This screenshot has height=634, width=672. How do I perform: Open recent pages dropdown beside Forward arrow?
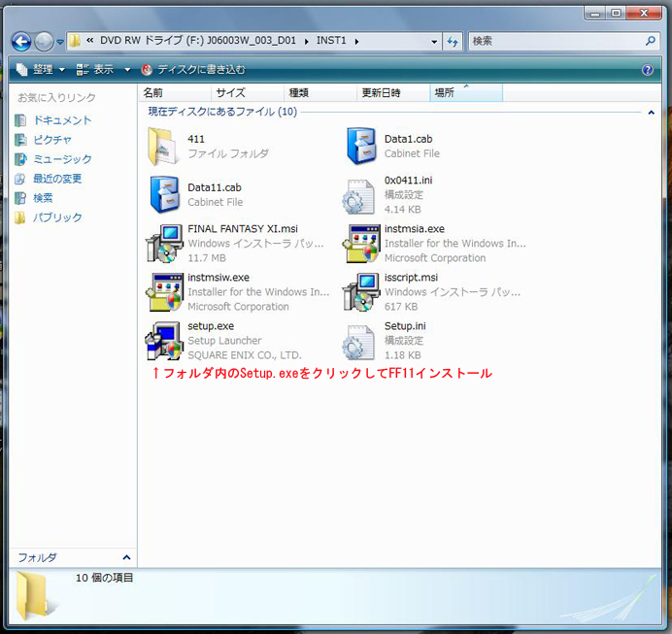pyautogui.click(x=60, y=42)
